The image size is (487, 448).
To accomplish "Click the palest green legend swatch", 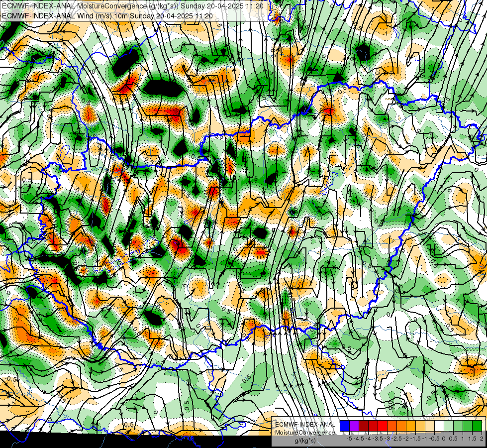I will 449,426.
